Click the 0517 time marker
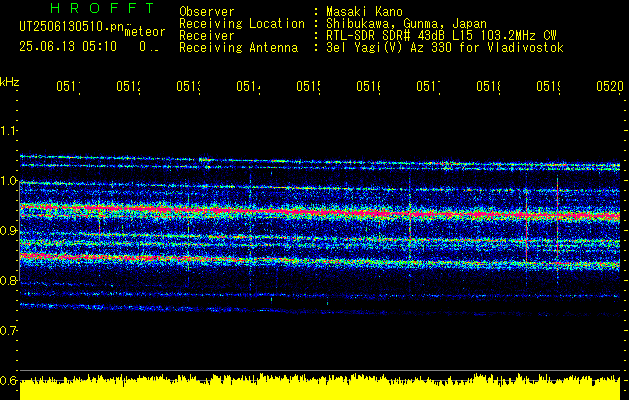Viewport: 629px width, 400px height. pos(428,86)
